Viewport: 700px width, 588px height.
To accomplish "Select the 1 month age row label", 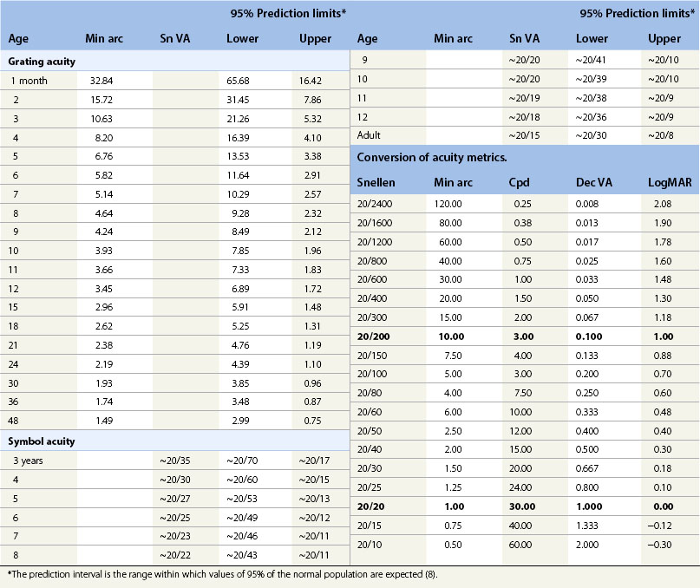I will click(x=31, y=81).
